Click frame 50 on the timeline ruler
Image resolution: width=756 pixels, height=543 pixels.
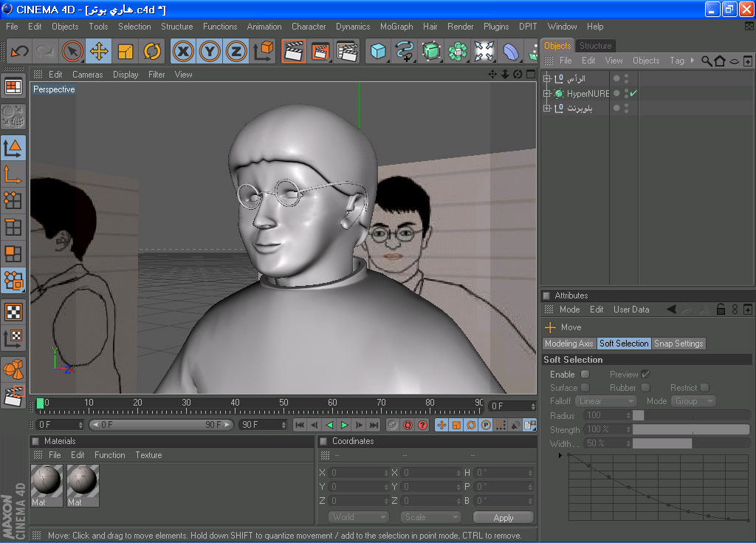[283, 406]
